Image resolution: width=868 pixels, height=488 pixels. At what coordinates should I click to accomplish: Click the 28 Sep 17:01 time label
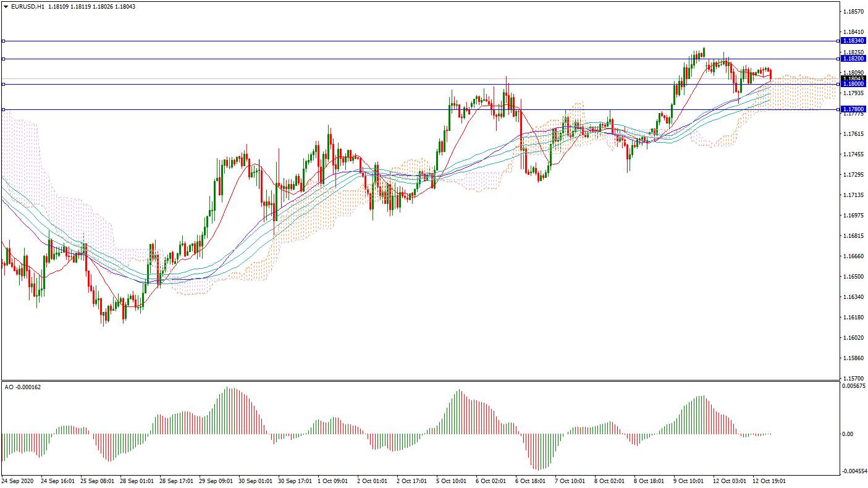(x=177, y=481)
